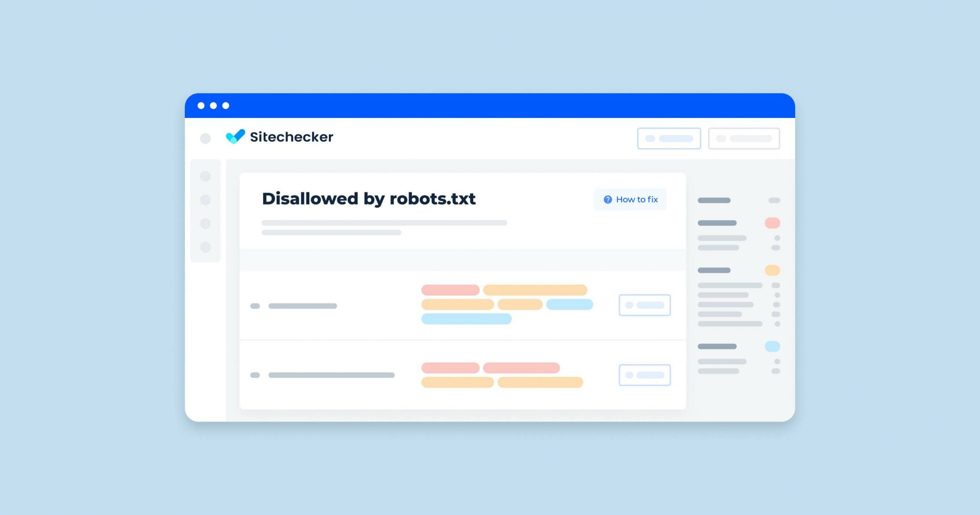Viewport: 980px width, 515px height.
Task: Expand the first disallowed URL entry
Action: click(255, 306)
